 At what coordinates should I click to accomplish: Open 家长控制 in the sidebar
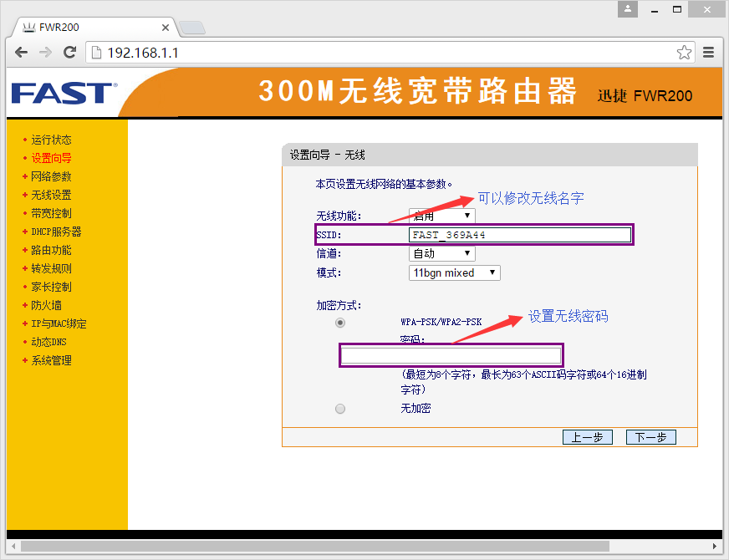[x=51, y=287]
